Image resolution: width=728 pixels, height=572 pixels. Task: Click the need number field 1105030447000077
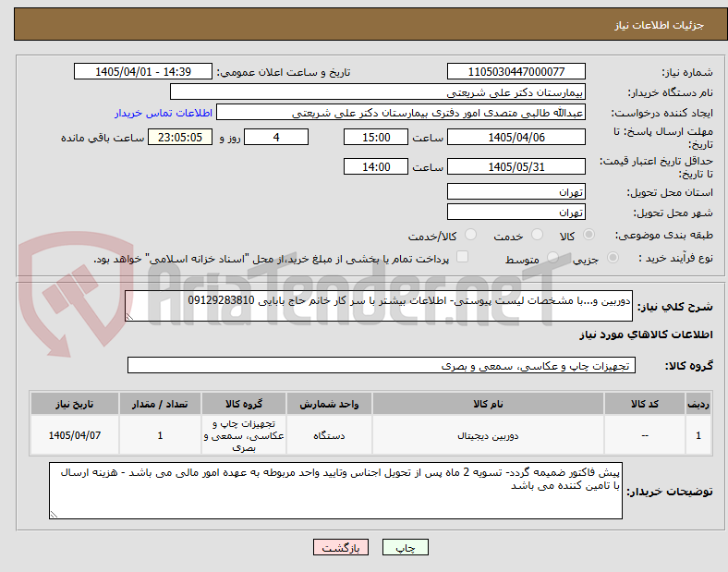pos(516,71)
